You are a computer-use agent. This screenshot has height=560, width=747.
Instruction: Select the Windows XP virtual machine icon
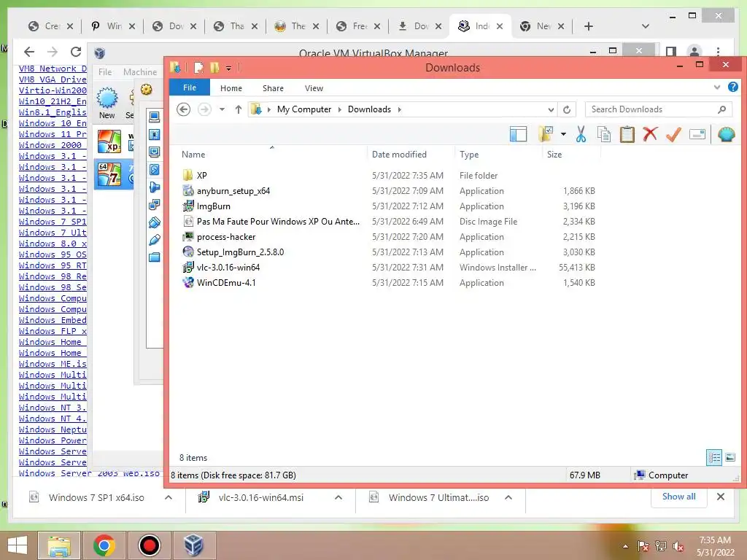point(109,142)
